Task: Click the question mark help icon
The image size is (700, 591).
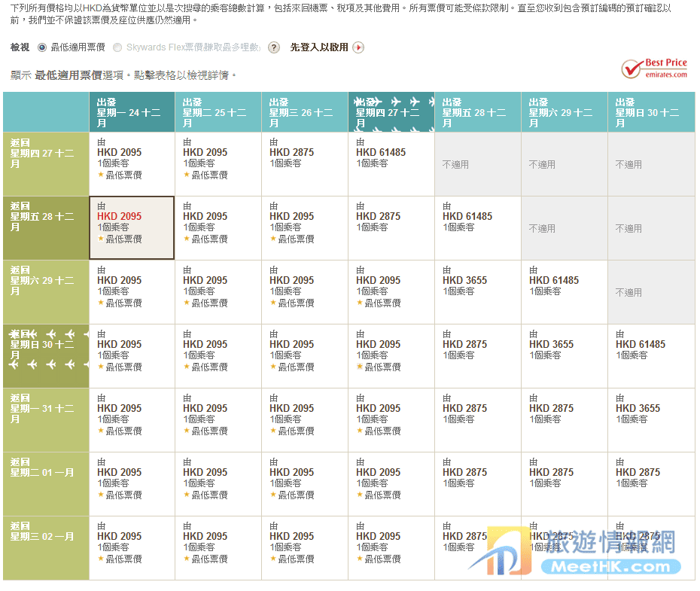Action: click(274, 47)
